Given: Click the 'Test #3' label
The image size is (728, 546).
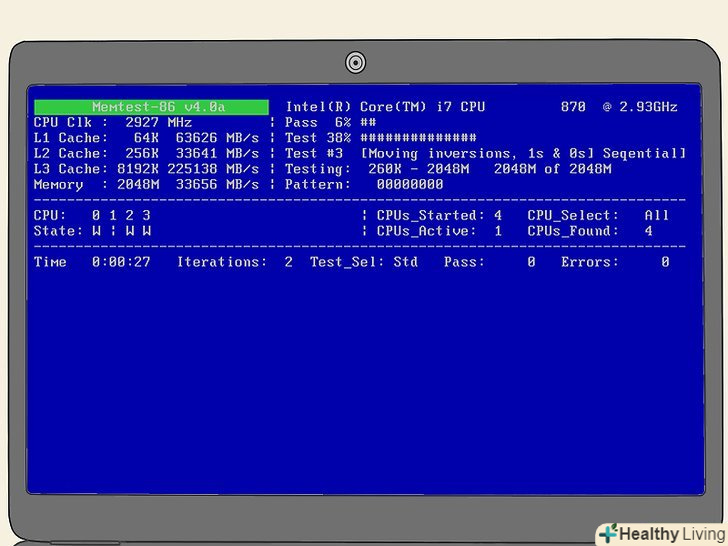Looking at the screenshot, I should 314,153.
